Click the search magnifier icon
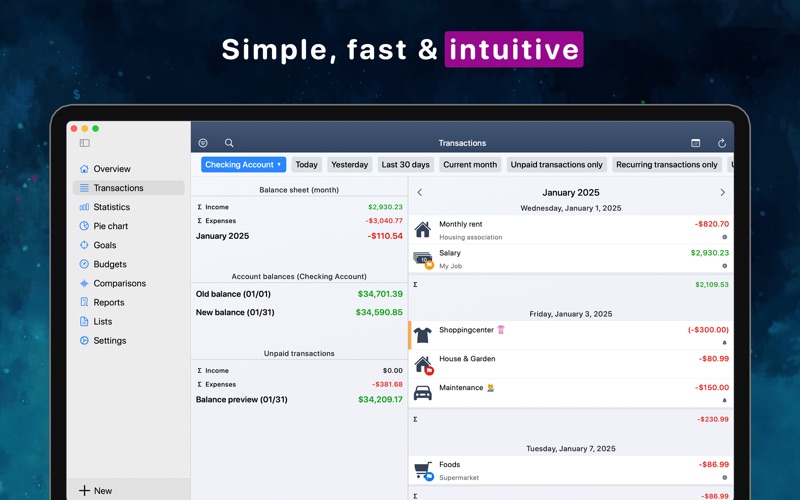Screen dimensions: 800x500 [229, 143]
